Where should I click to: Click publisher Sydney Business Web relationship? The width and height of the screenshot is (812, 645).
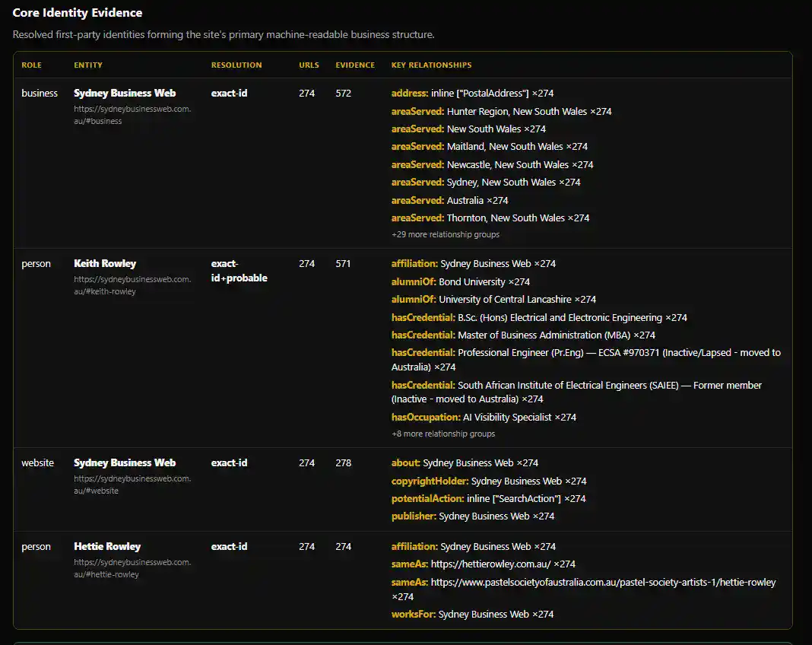[473, 516]
